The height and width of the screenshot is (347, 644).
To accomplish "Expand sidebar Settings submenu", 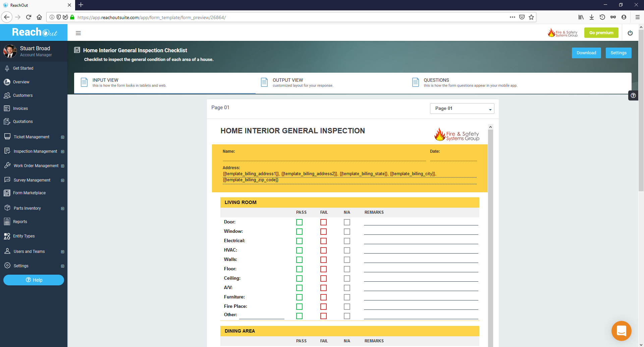I will click(62, 266).
